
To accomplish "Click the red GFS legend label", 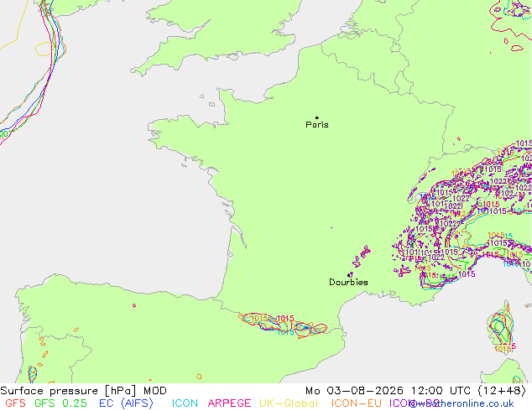I will tap(16, 403).
